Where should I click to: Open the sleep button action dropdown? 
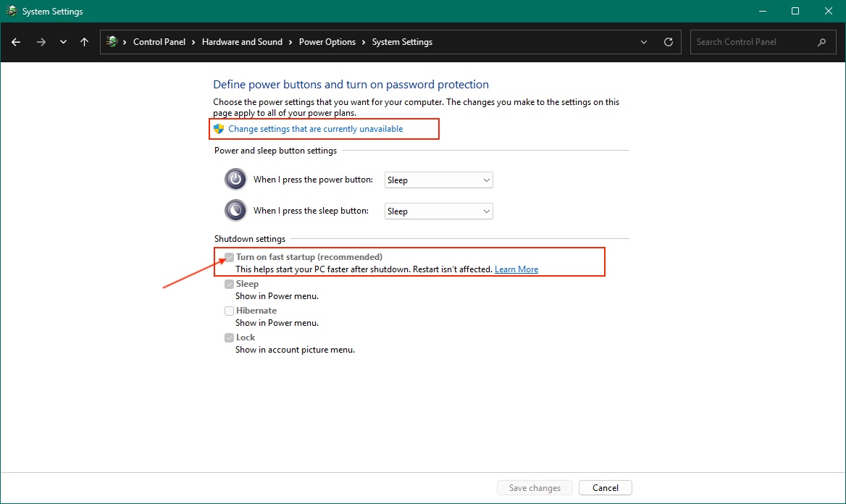click(438, 211)
